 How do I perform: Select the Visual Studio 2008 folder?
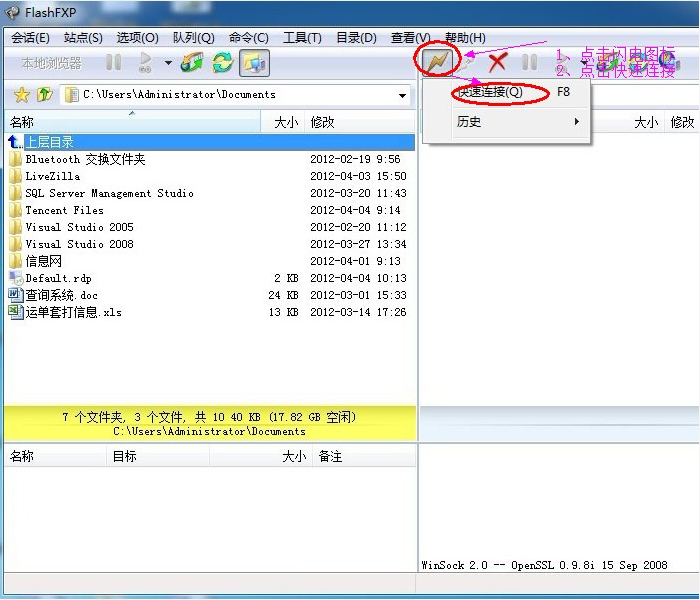click(x=79, y=244)
